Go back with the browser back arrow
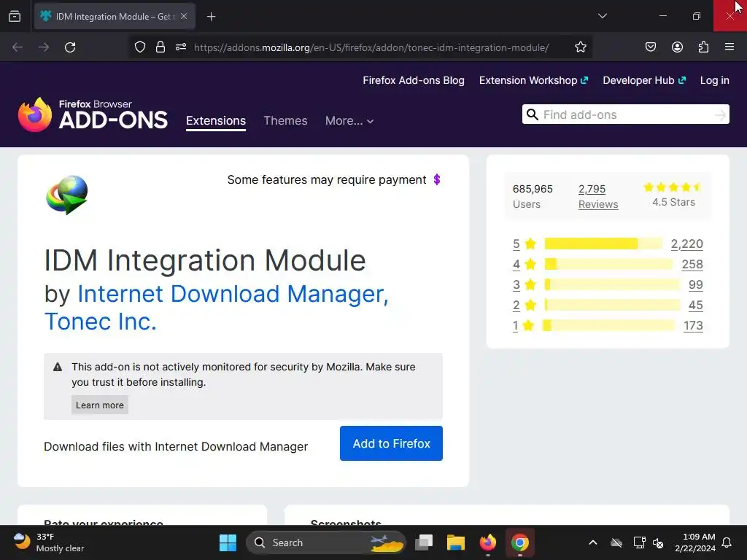Screen dimensions: 747x560 (18, 47)
